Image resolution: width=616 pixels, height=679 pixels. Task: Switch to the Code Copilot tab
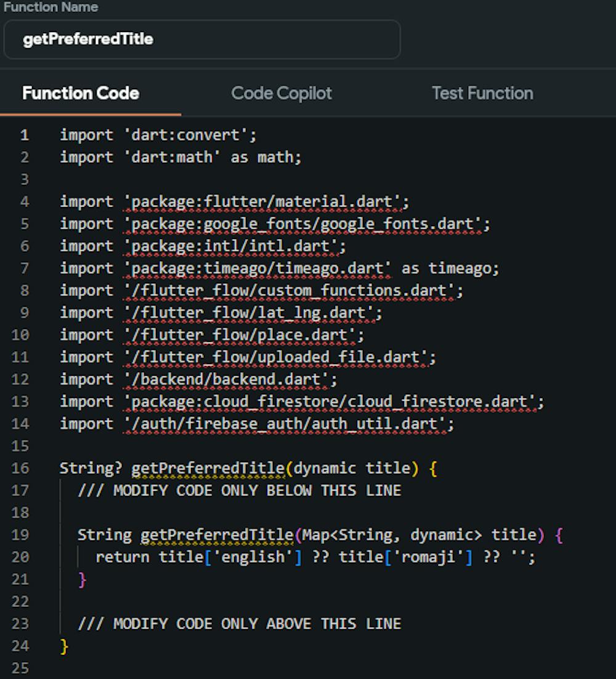(281, 93)
